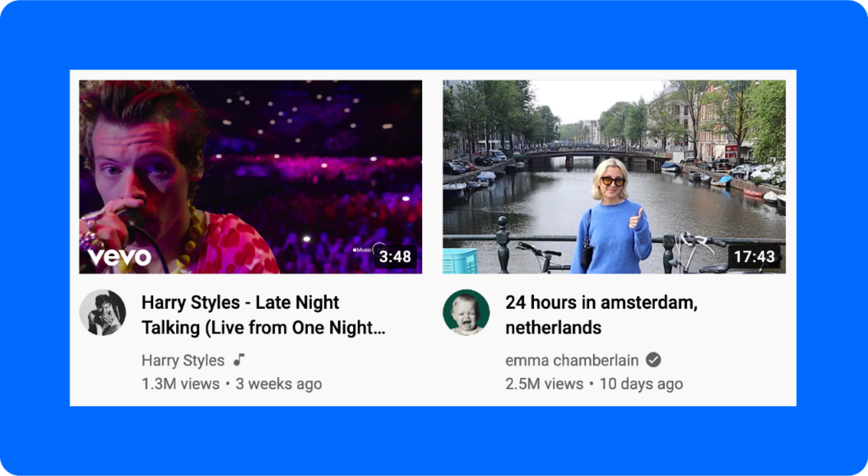Open the 24 hours in amsterdam title
The height and width of the screenshot is (476, 868).
click(x=601, y=315)
